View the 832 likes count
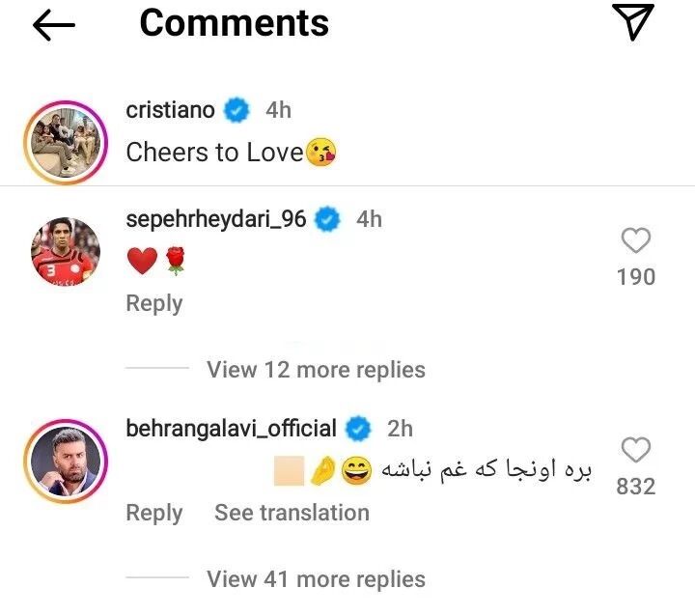The width and height of the screenshot is (695, 616). pyautogui.click(x=635, y=487)
